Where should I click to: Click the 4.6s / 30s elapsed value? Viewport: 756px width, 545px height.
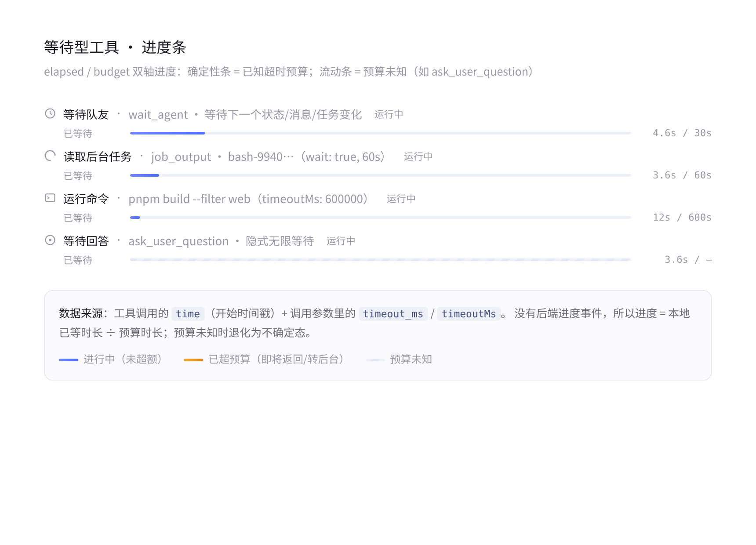click(x=682, y=133)
